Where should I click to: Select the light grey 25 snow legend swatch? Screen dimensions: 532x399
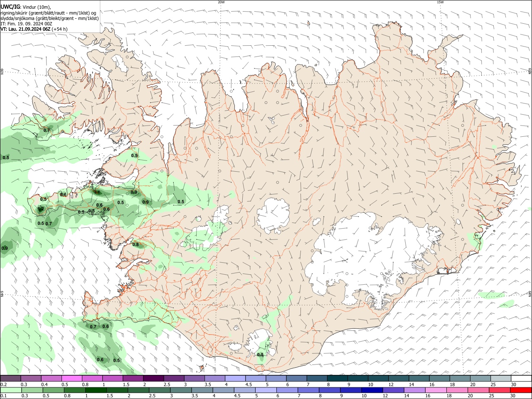[x=501, y=378]
